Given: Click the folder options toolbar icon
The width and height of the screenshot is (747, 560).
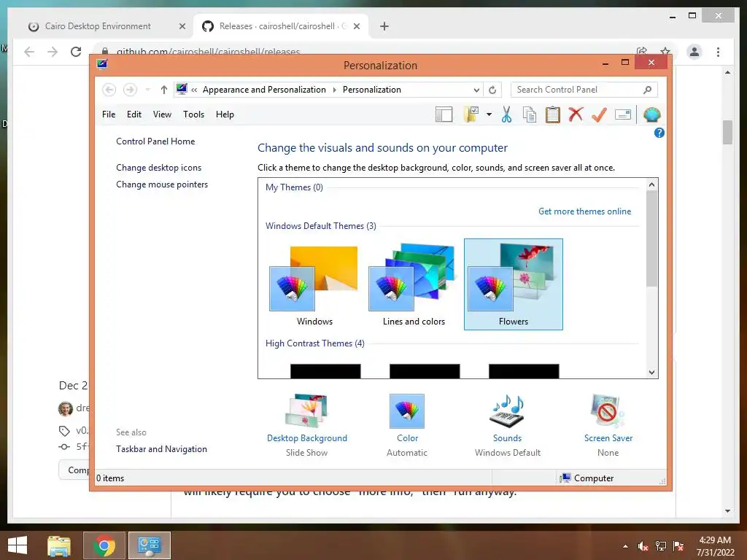Looking at the screenshot, I should [471, 114].
